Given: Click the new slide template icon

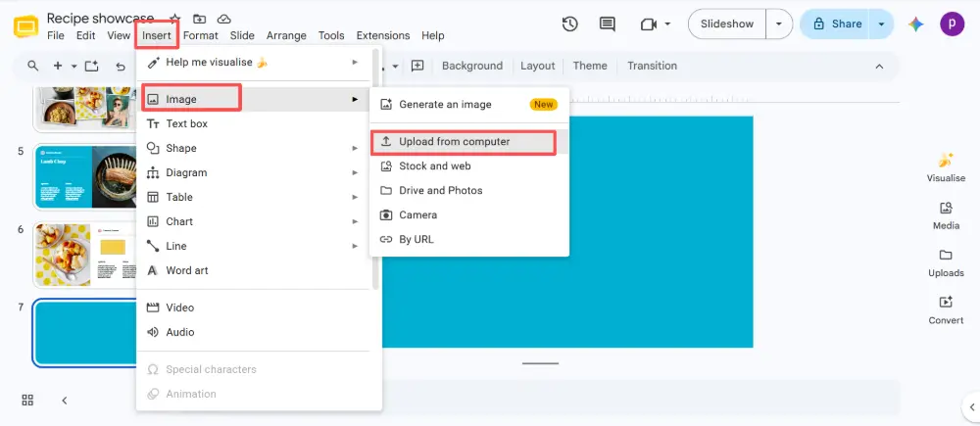Looking at the screenshot, I should pos(92,66).
